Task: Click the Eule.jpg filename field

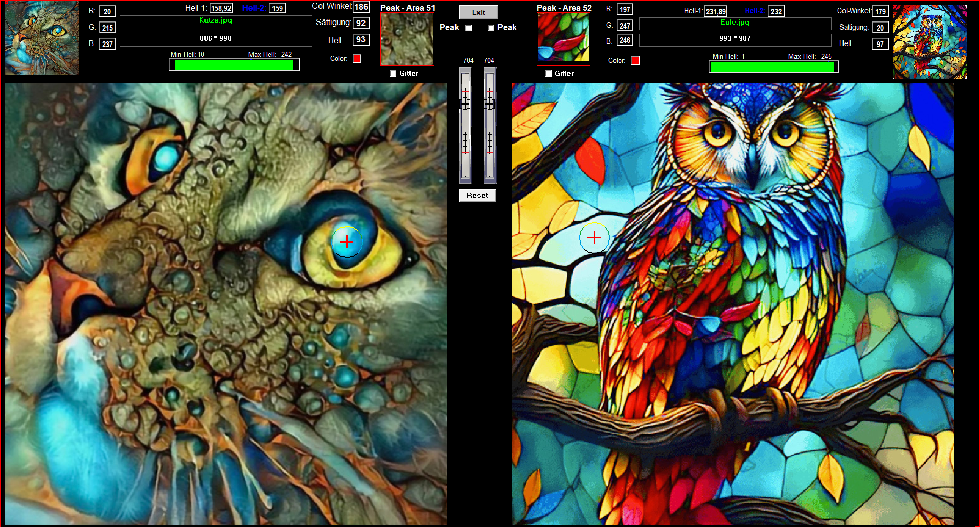Action: [735, 23]
